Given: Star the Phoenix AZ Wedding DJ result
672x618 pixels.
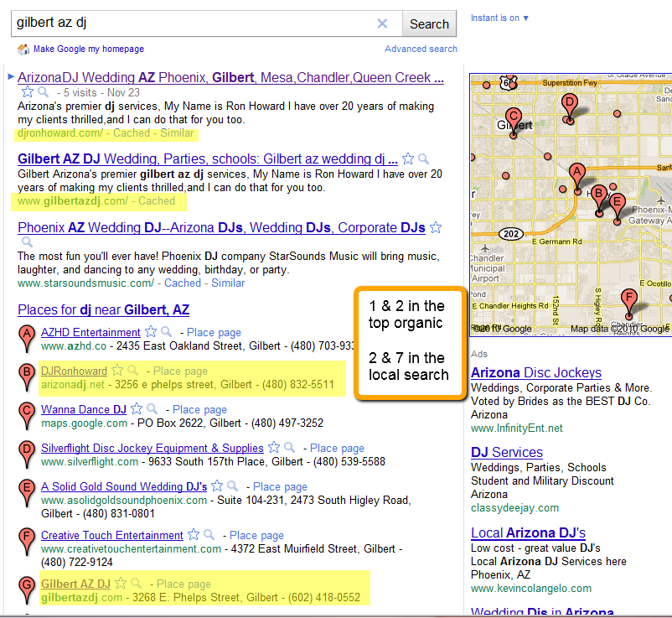Looking at the screenshot, I should pyautogui.click(x=436, y=227).
